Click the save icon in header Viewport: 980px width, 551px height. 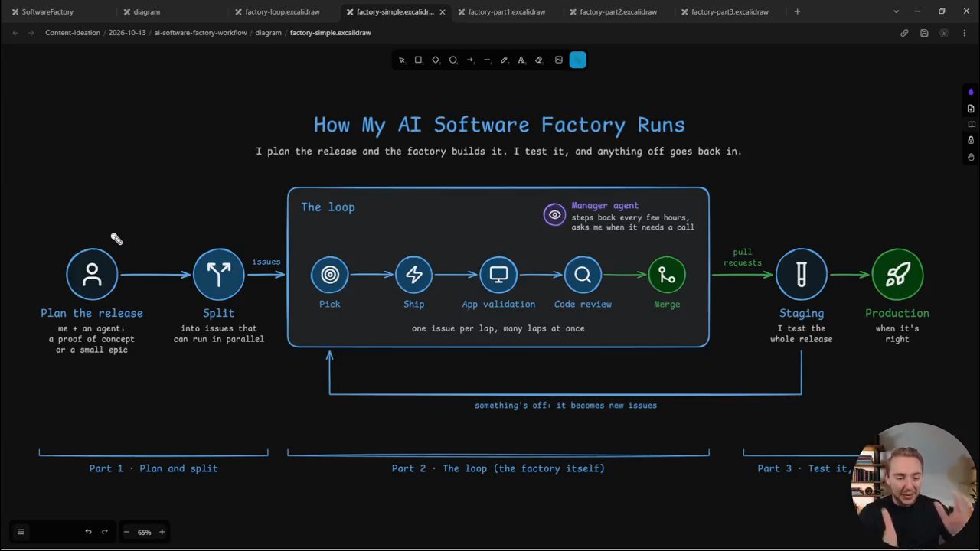(x=924, y=33)
